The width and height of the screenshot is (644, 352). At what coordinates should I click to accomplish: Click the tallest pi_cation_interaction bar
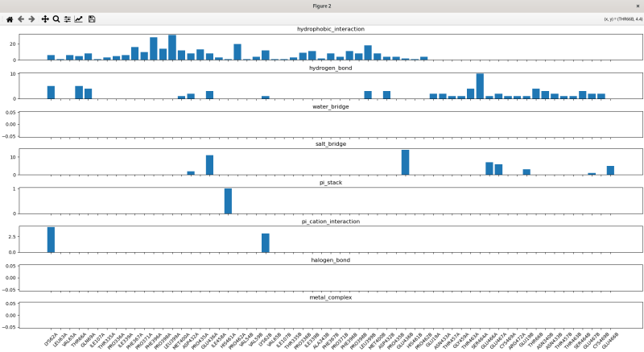[x=51, y=240]
